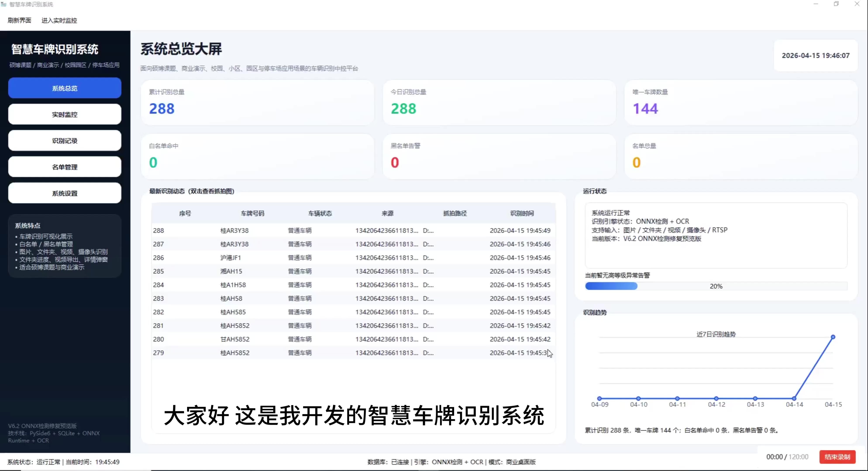
Task: Select the row numbered 279
Action: 353,353
